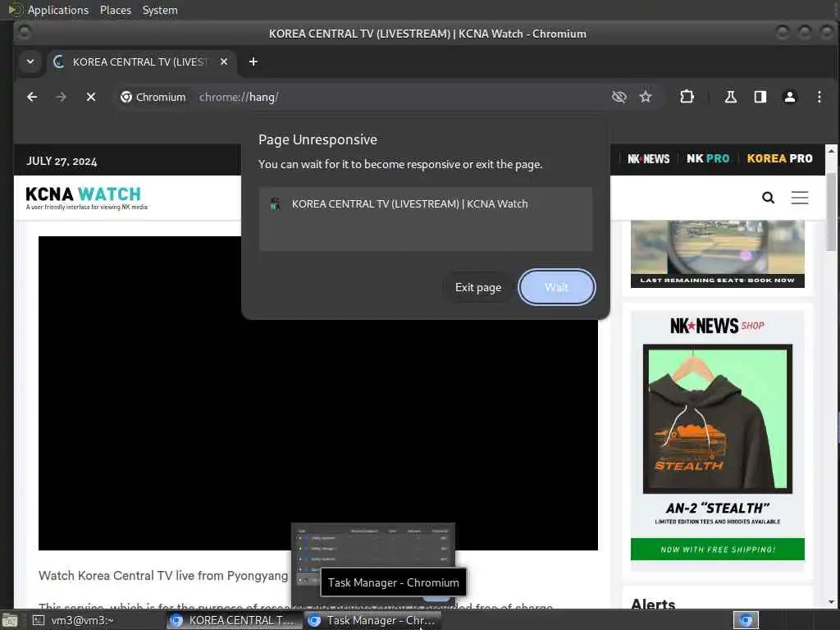Screen dimensions: 840x630
Task: Click the workspace switcher Chromium icon
Action: [746, 620]
